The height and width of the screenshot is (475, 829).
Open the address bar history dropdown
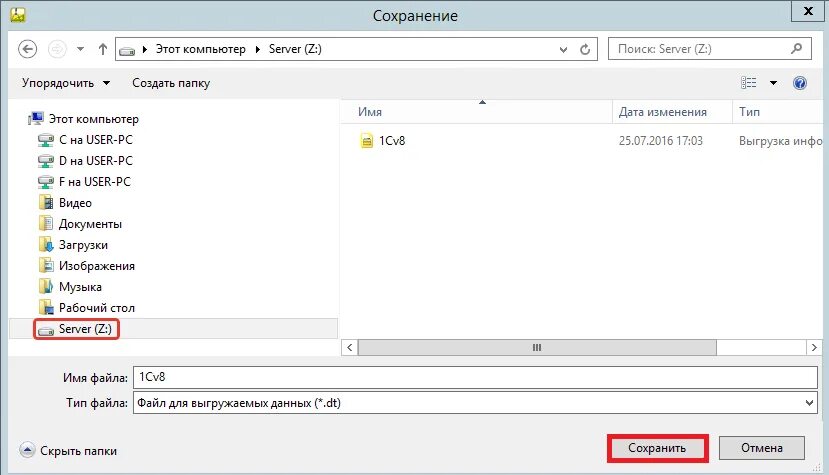coord(564,49)
